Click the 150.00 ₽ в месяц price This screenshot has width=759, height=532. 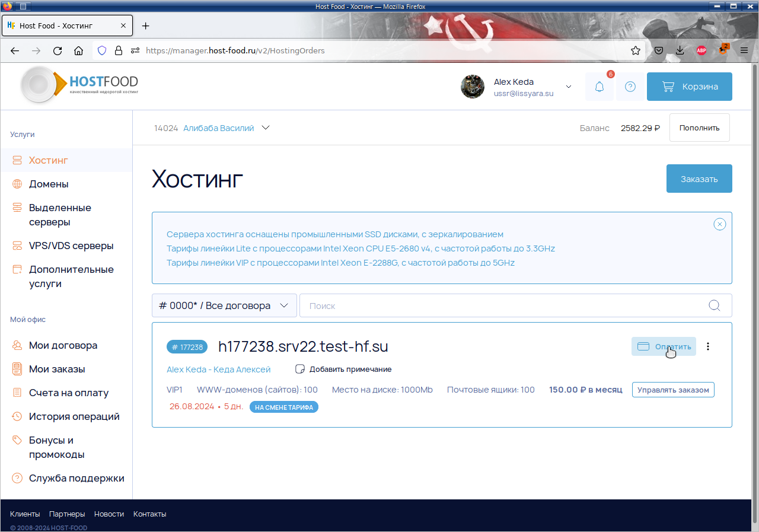pyautogui.click(x=586, y=390)
